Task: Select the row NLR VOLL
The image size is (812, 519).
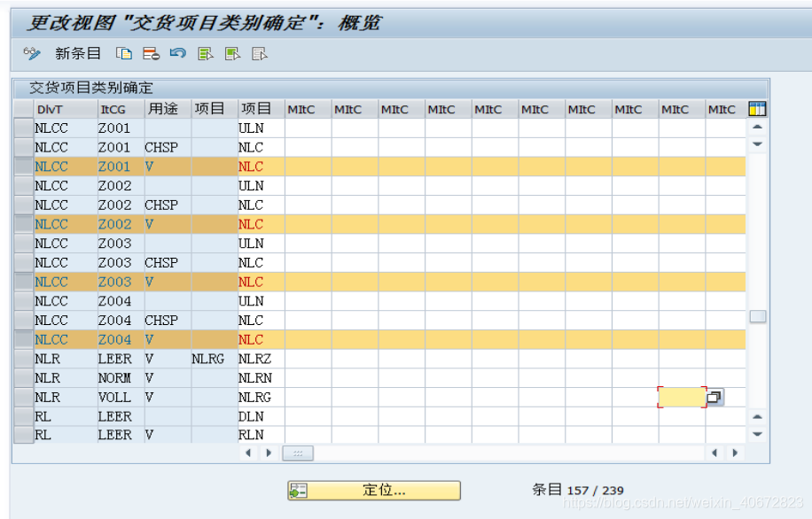Action: click(x=24, y=398)
